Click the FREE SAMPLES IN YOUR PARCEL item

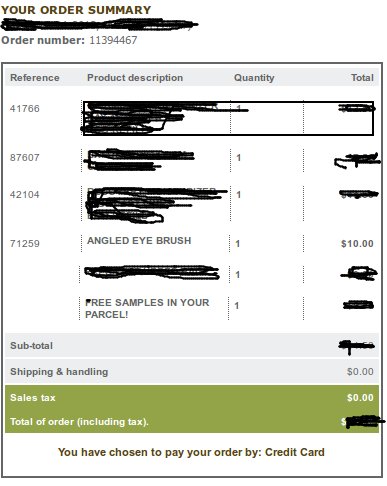coord(147,308)
